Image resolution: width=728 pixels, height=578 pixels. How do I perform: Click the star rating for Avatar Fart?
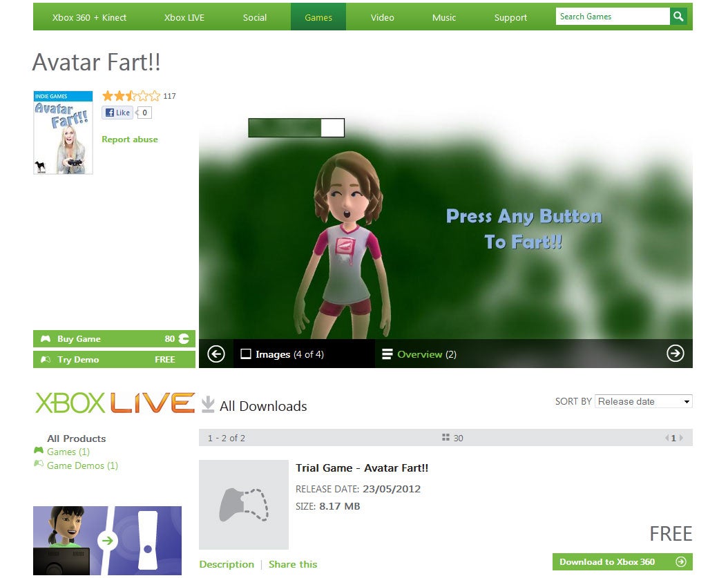tap(131, 96)
